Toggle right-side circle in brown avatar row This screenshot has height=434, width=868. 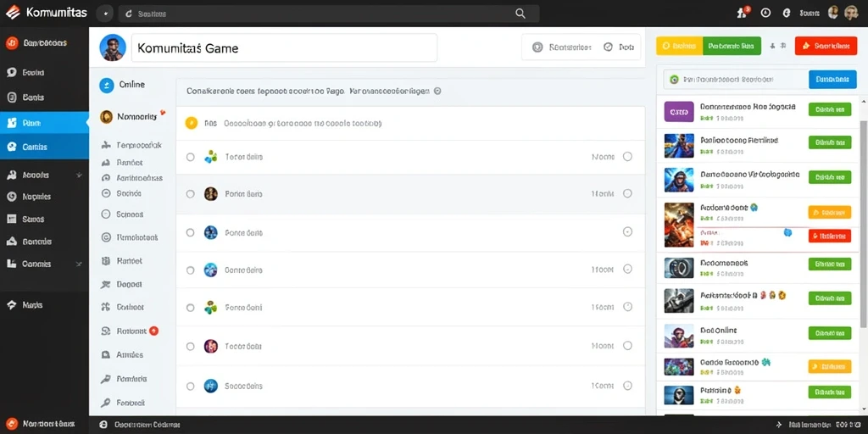coord(627,194)
